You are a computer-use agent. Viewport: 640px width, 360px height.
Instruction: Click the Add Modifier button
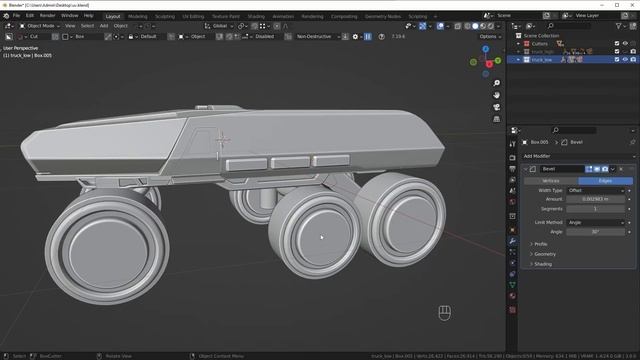[578, 156]
